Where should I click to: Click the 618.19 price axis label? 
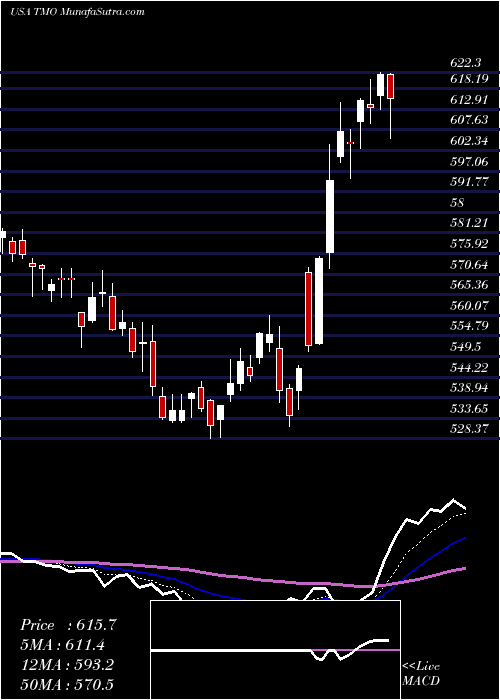pyautogui.click(x=469, y=79)
